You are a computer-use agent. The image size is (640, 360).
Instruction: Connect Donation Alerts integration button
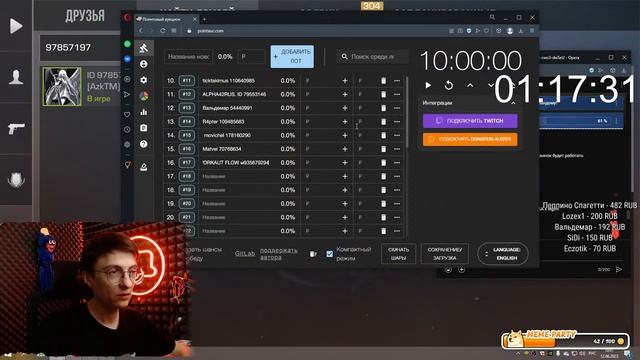[x=470, y=139]
